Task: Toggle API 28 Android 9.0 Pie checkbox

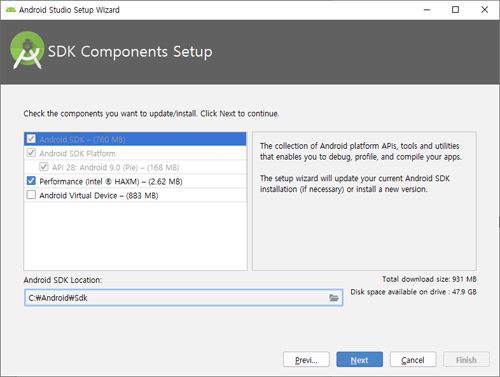Action: pyautogui.click(x=44, y=167)
